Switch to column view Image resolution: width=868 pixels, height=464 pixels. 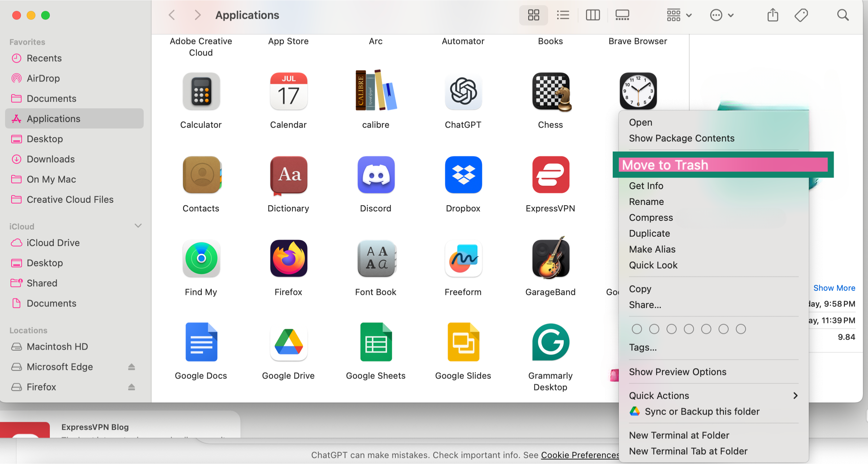point(593,15)
